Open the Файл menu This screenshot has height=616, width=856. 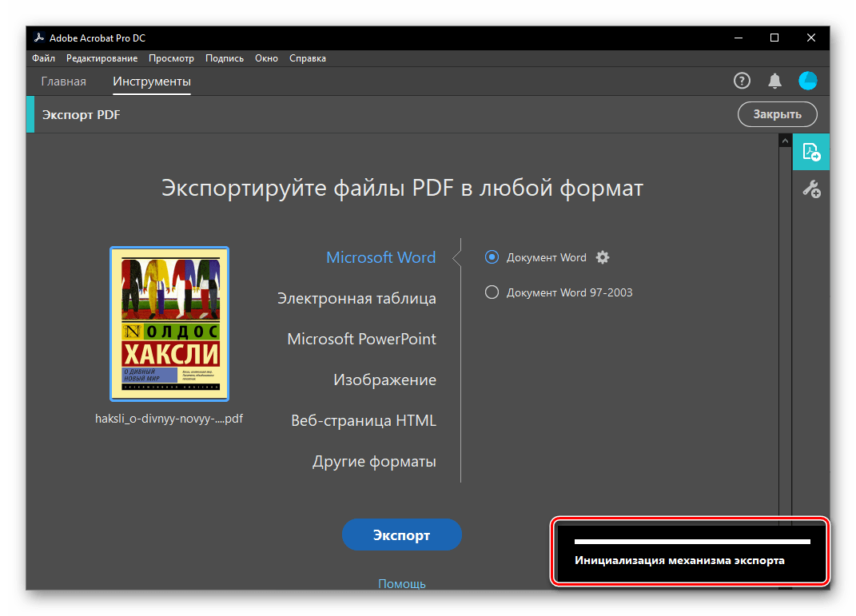coord(44,58)
